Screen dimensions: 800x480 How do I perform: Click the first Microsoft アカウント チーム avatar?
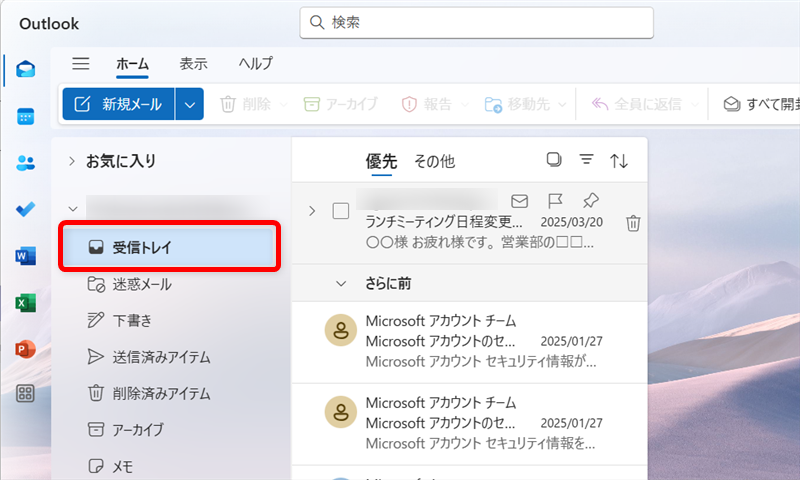[x=341, y=330]
